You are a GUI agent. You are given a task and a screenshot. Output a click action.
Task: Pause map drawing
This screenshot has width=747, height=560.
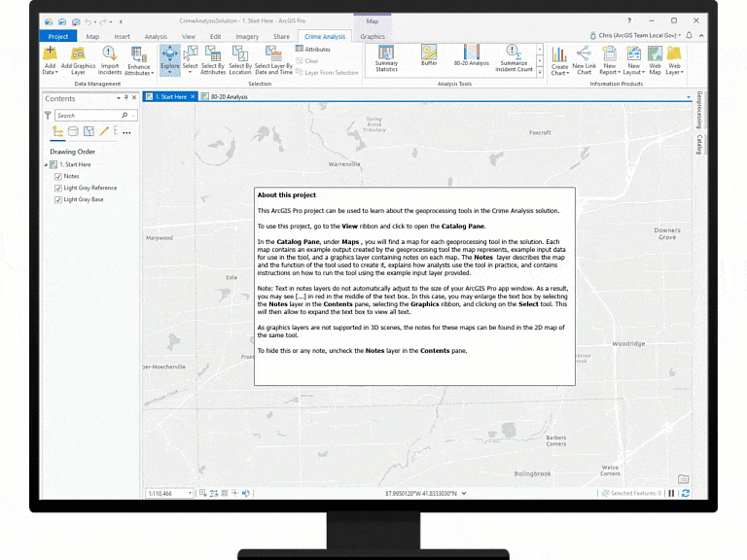tap(671, 493)
